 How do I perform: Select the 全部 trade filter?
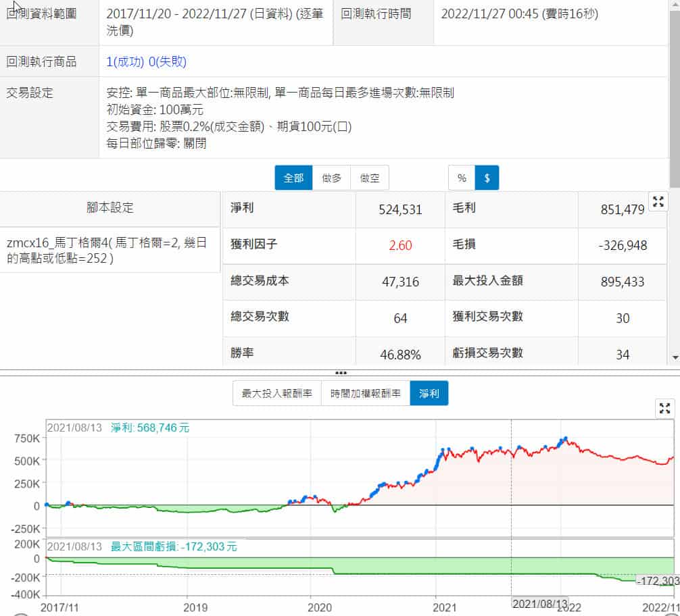pyautogui.click(x=293, y=178)
